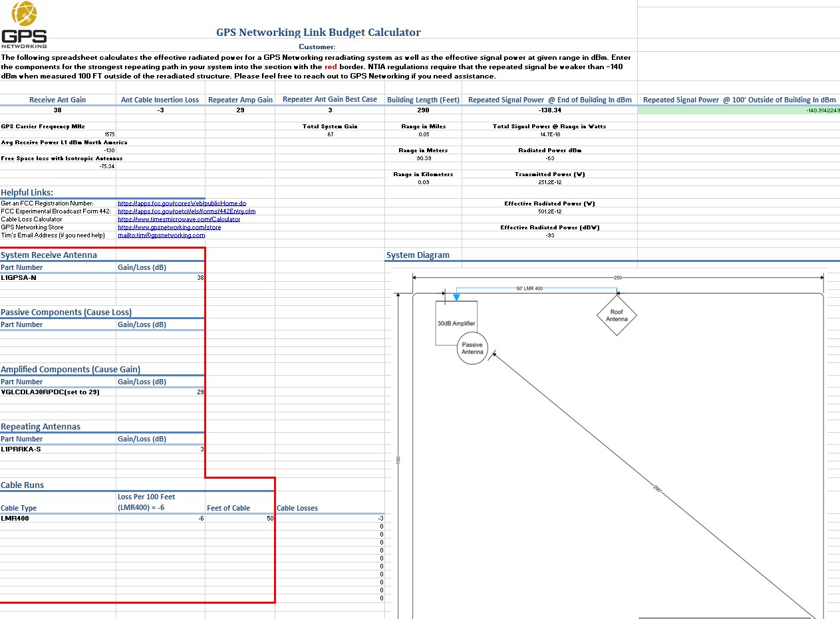Select the Passive Components (Cause Loss) header
Screen dimensions: 840x619
coord(66,312)
